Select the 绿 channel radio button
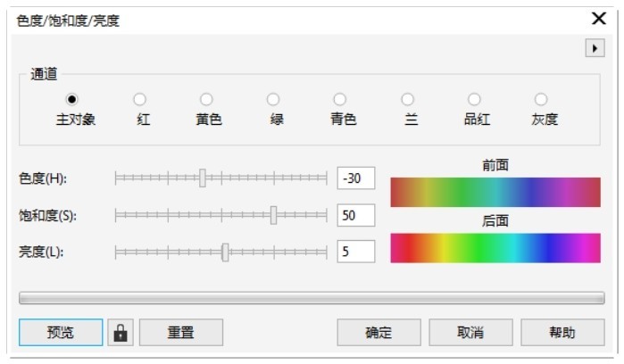The image size is (624, 364). [x=273, y=99]
